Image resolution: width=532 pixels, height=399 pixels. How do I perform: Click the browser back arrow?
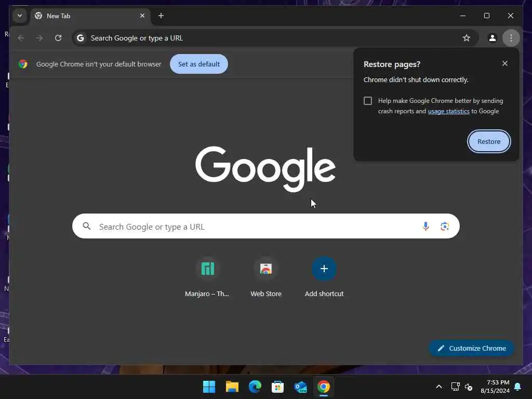tap(21, 38)
